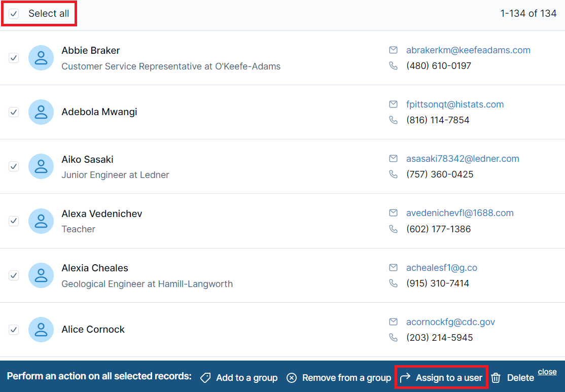Screen dimensions: 565x392
Task: Click the trash can Delete icon
Action: tap(496, 378)
